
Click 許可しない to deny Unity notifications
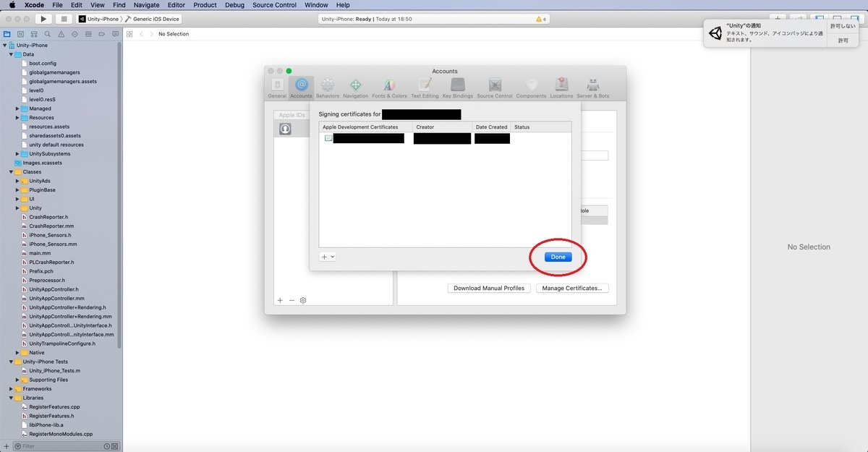click(843, 25)
